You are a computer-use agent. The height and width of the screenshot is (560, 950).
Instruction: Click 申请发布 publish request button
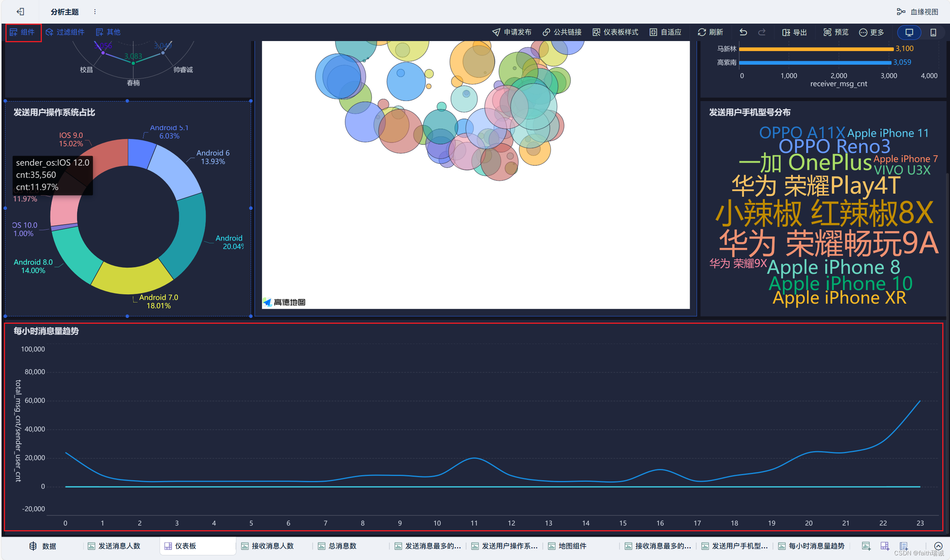512,32
